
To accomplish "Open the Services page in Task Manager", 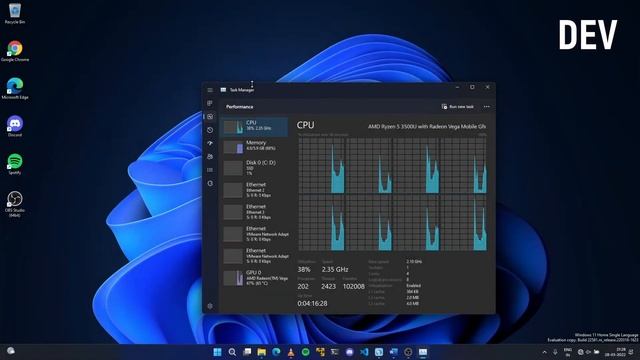I will [210, 183].
